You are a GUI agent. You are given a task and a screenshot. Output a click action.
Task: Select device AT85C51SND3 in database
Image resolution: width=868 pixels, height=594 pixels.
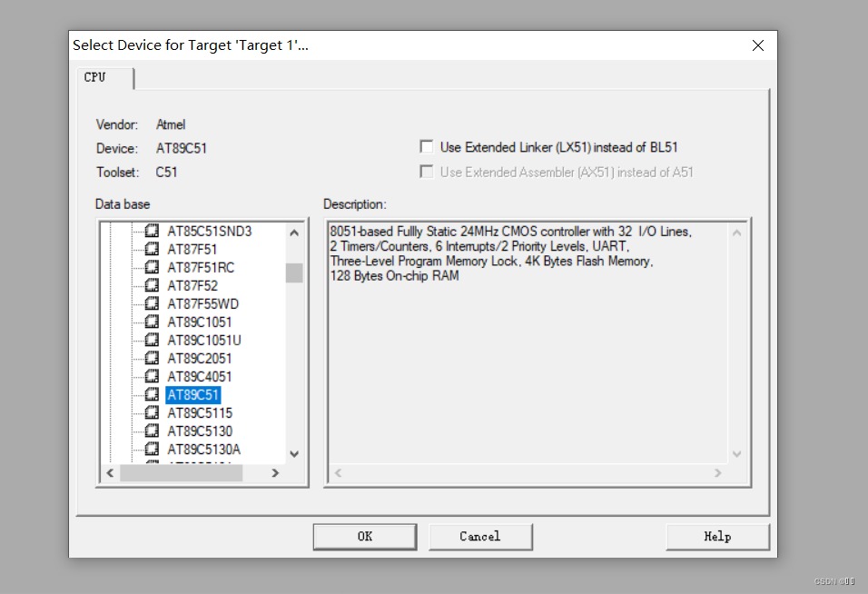pos(209,232)
